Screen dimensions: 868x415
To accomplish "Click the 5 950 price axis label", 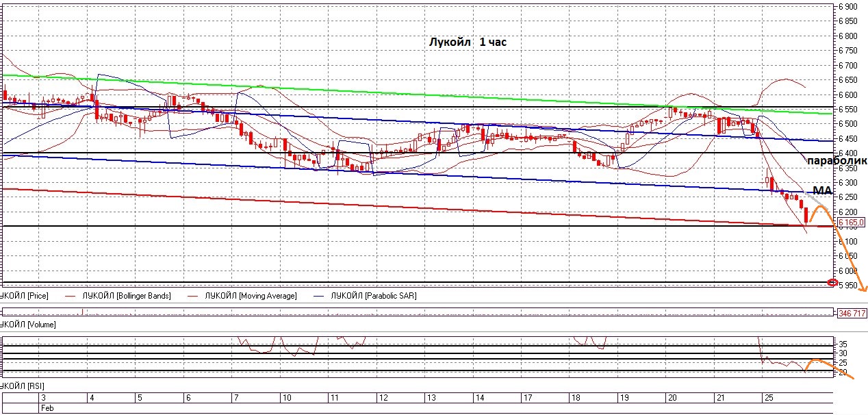I will (x=847, y=286).
